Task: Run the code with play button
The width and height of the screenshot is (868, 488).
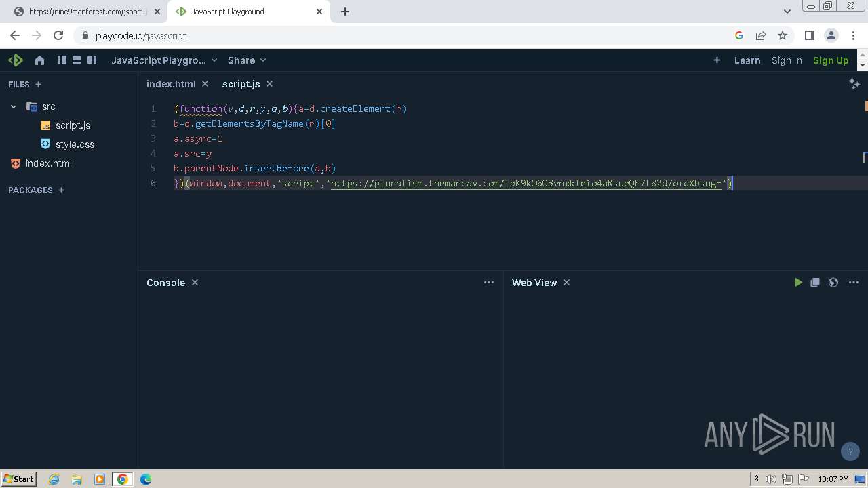Action: point(798,283)
